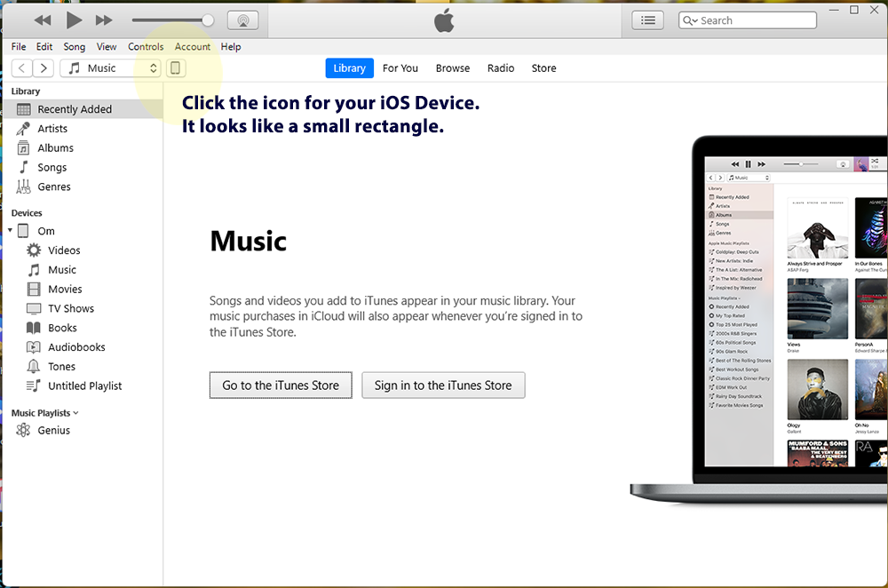Screen dimensions: 888x588
Task: Go forward with the right arrow button
Action: (x=43, y=68)
